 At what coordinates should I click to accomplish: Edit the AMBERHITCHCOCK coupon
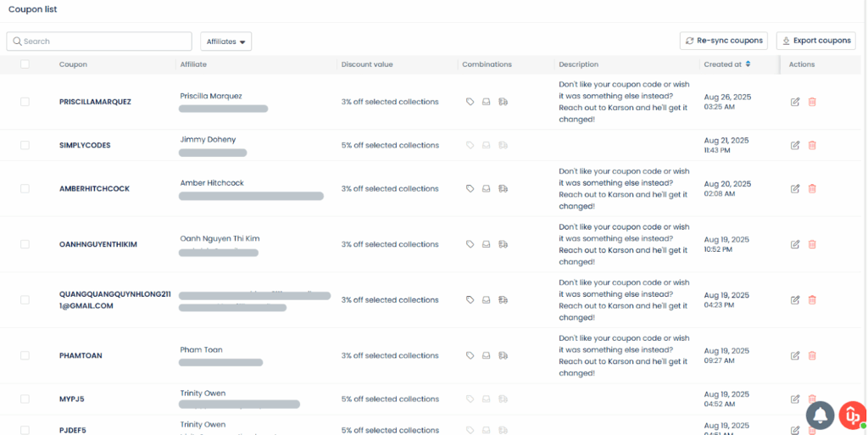pos(795,189)
